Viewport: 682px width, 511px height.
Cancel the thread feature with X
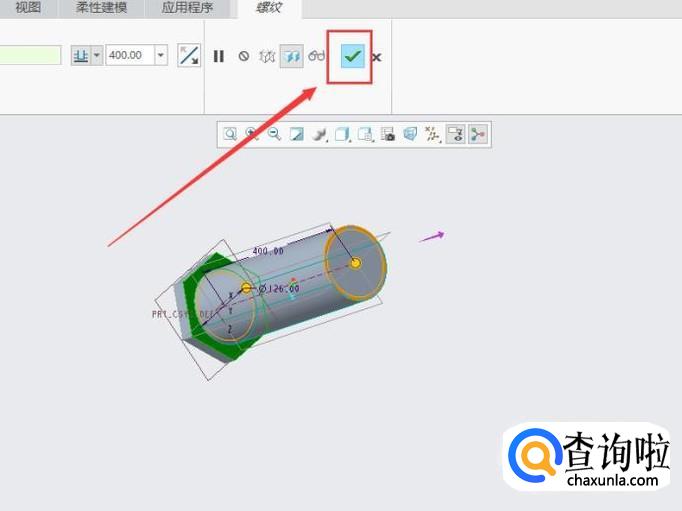click(x=377, y=57)
